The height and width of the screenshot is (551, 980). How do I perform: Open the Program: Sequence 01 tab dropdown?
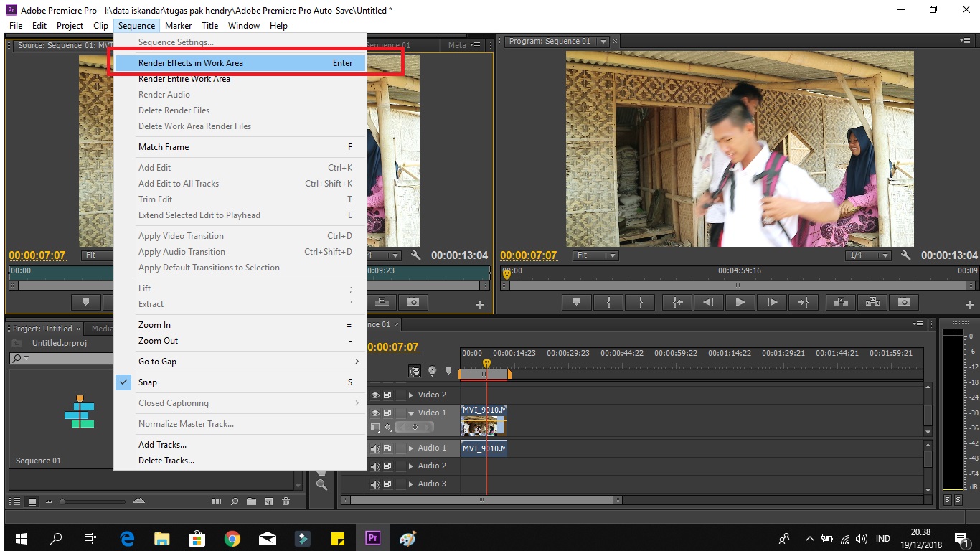click(603, 42)
